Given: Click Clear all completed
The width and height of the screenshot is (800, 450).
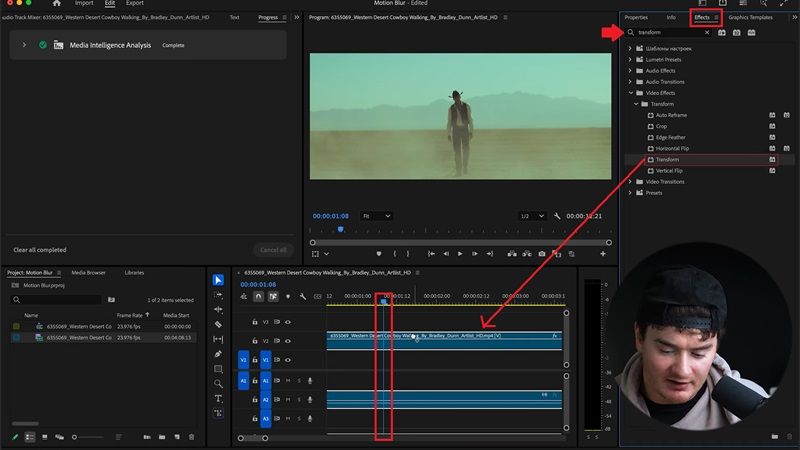Looking at the screenshot, I should (x=40, y=250).
